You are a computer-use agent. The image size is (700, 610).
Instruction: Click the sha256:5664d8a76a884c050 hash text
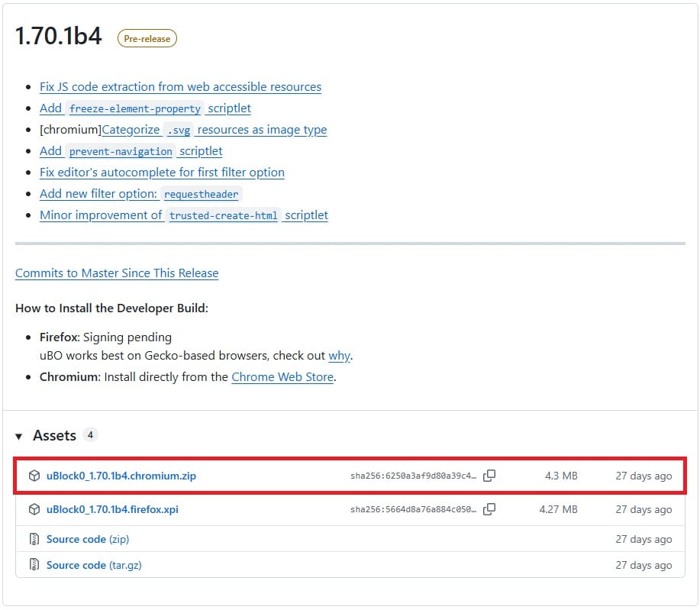[414, 509]
